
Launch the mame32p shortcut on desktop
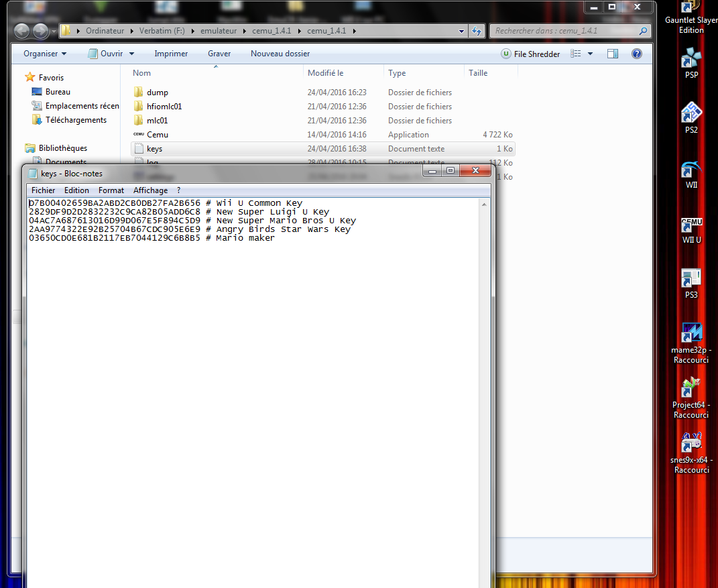691,333
